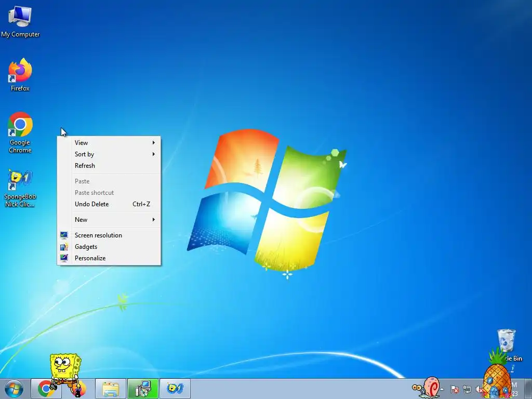
Task: Click the Gary snail tray icon
Action: 426,387
